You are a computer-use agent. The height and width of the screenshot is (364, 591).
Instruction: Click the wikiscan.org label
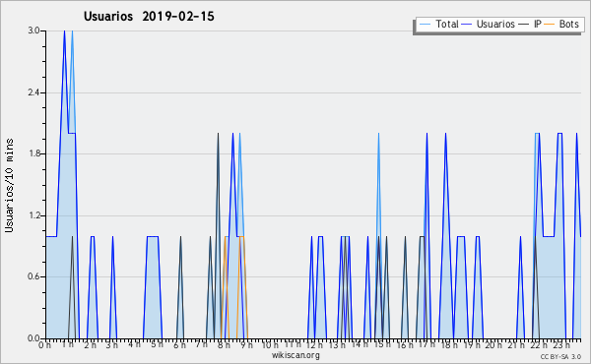click(x=295, y=355)
